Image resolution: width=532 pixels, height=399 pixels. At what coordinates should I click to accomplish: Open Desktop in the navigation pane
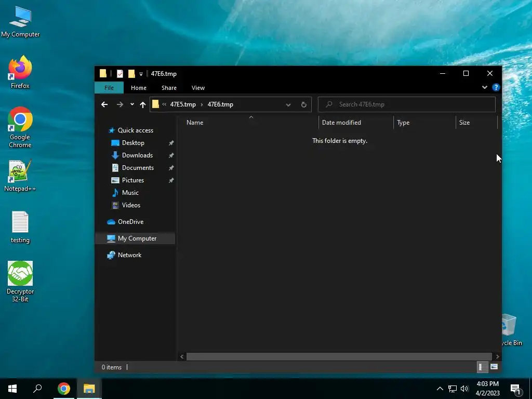point(133,143)
